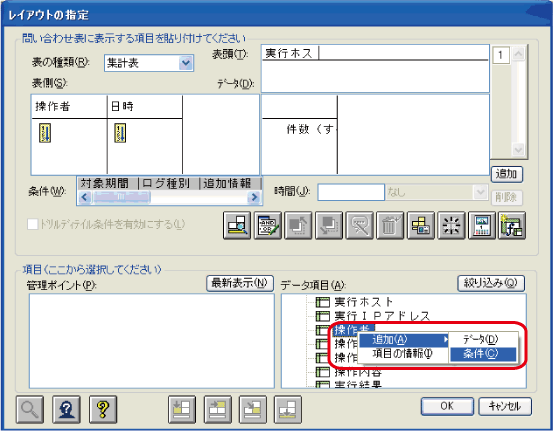Click the condition list scrollbar thumb
The image size is (558, 435).
121,197
